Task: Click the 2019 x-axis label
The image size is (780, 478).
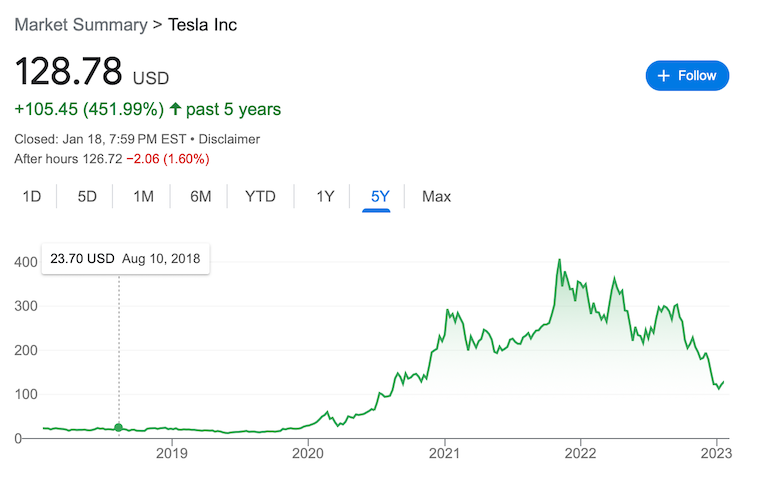Action: 172,450
